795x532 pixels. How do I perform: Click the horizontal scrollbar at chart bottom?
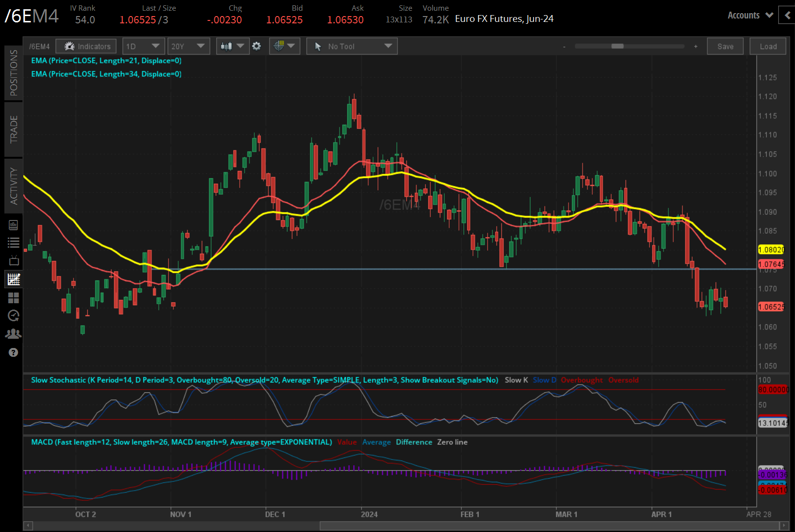(550, 526)
